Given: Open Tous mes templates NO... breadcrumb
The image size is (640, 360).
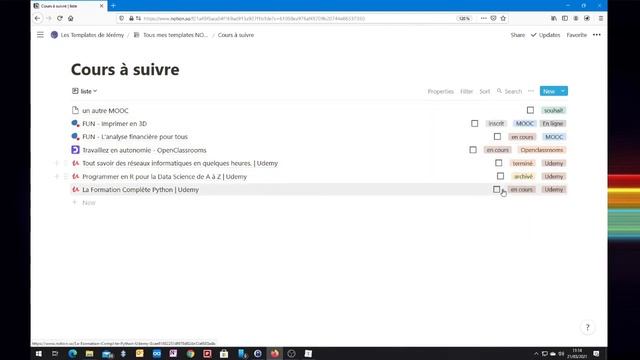Looking at the screenshot, I should tap(171, 35).
